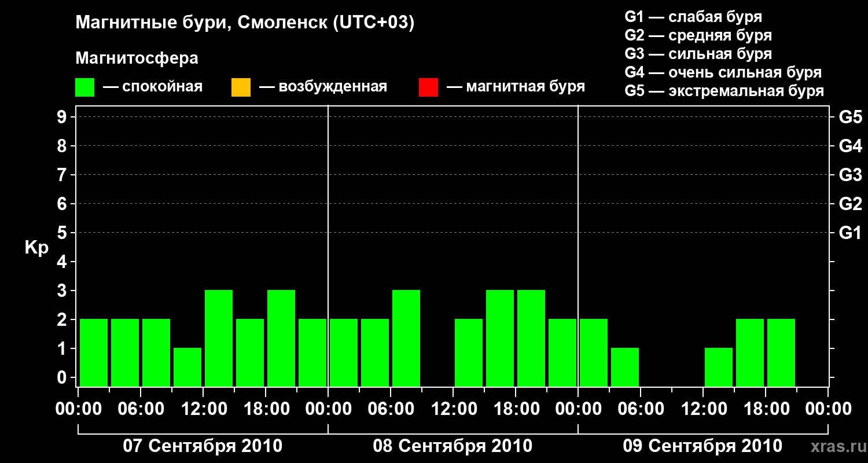
Task: Click the 'Магнитосфера' heading
Action: pos(137,58)
